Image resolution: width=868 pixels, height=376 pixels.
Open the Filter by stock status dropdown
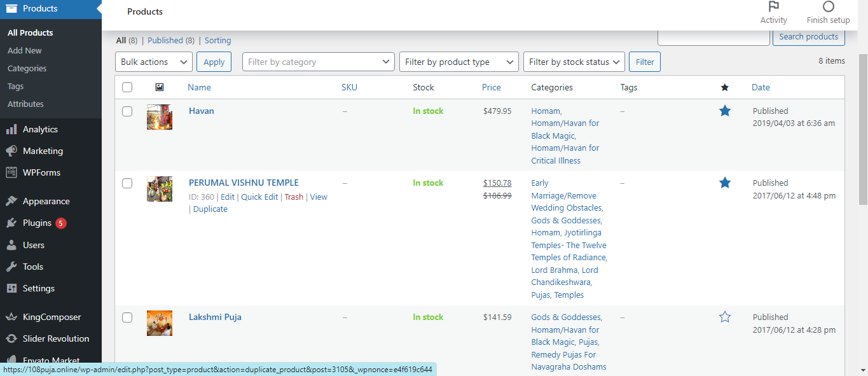(x=574, y=62)
